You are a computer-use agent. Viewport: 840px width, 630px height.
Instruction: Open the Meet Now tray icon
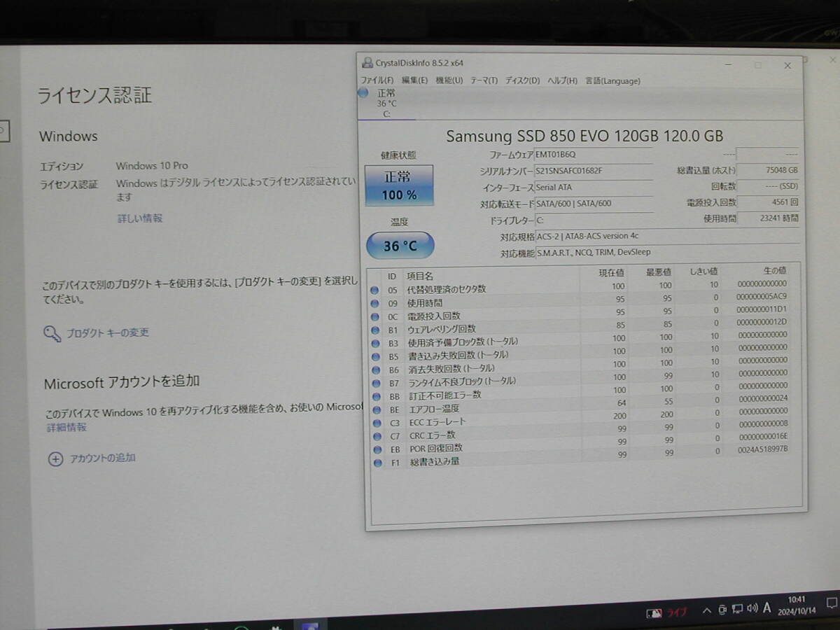pyautogui.click(x=722, y=609)
